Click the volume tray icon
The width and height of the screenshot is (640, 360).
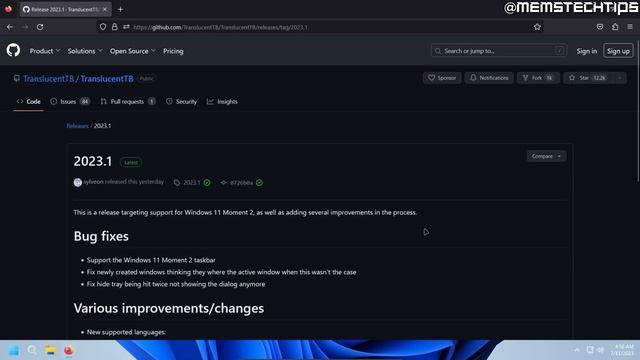(x=600, y=350)
